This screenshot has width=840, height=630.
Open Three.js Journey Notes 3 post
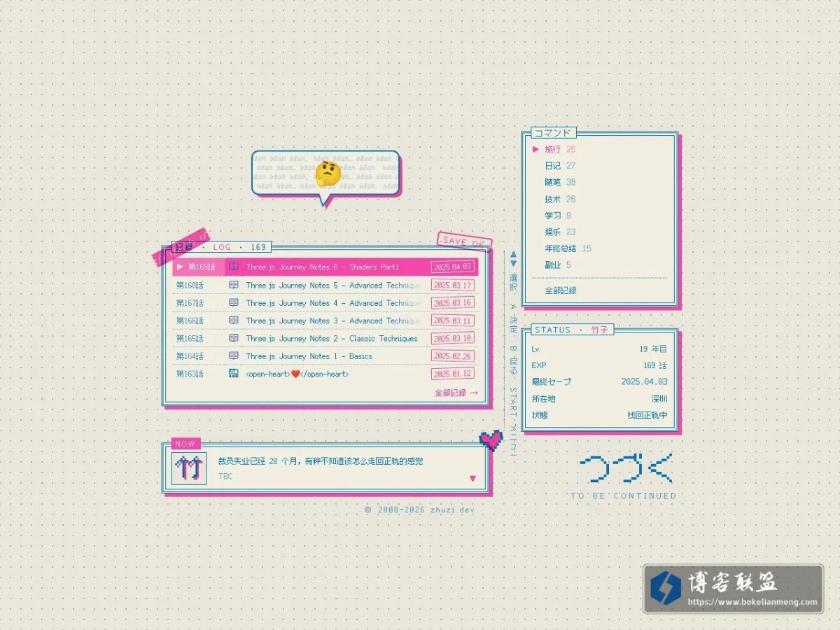333,321
